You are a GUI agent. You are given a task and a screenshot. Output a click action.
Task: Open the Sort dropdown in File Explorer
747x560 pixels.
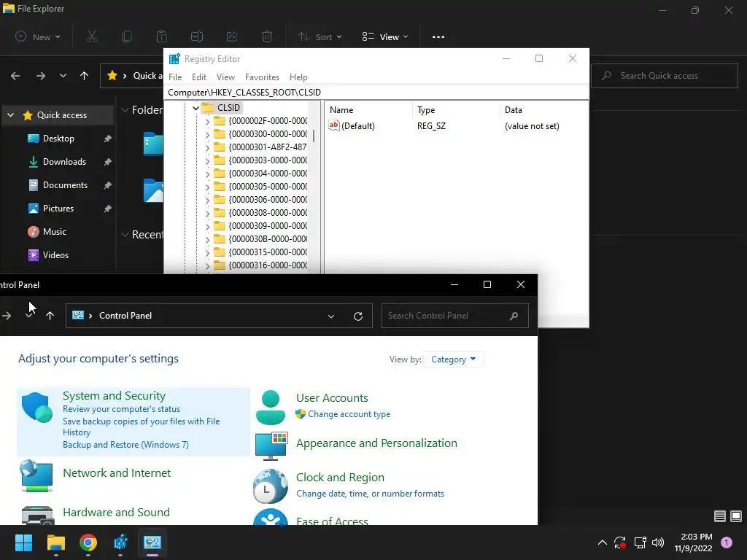click(320, 36)
